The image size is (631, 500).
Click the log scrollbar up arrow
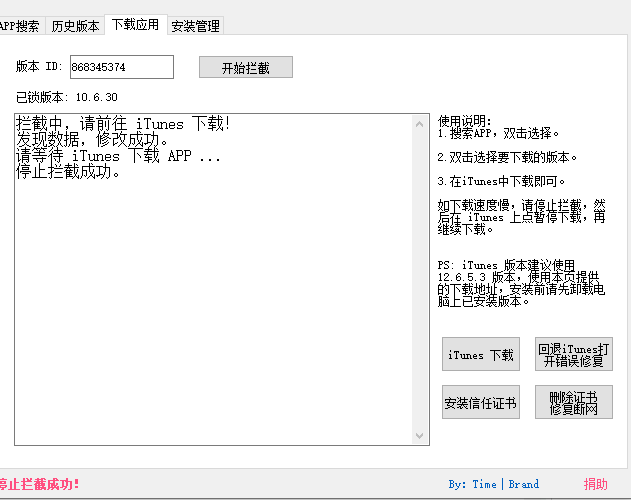[420, 124]
